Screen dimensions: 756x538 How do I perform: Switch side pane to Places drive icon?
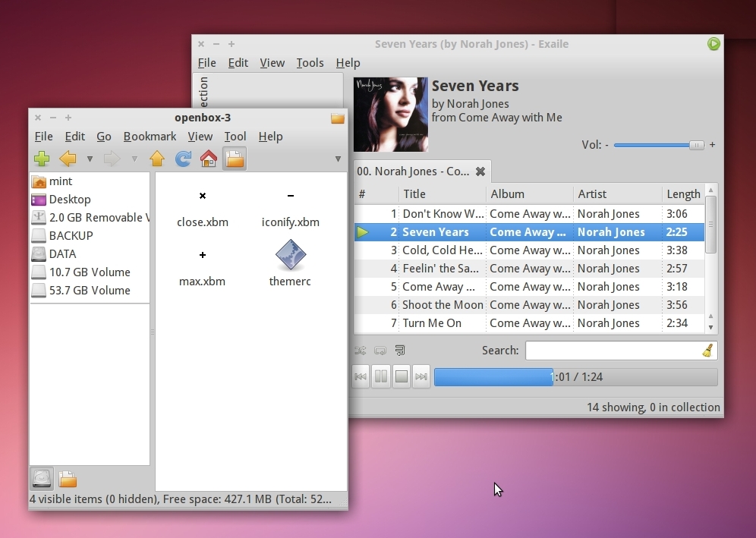point(42,479)
